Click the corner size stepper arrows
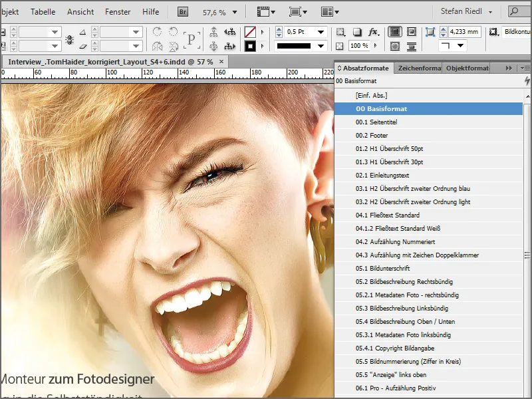Screen dimensions: 532x399 443,32
